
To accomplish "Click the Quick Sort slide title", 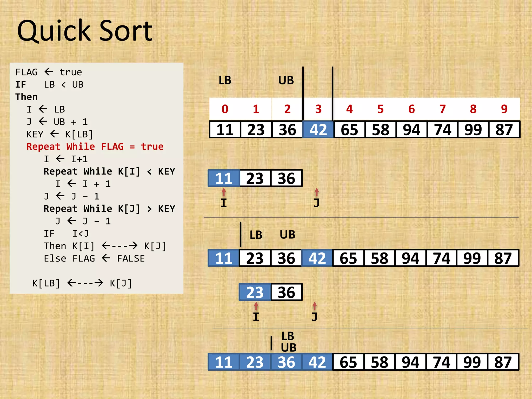I will [x=85, y=31].
